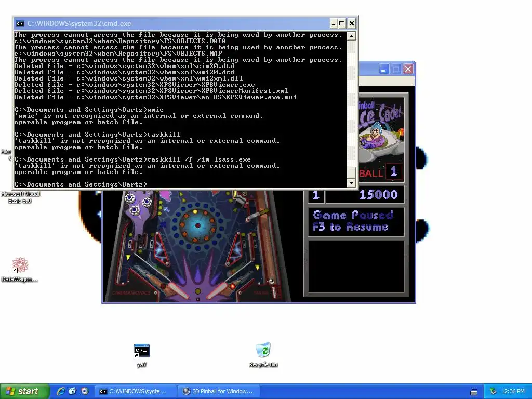Click the cluster of bumpers on the pinball table
Image resolution: width=532 pixels, height=399 pixels.
coord(138,203)
